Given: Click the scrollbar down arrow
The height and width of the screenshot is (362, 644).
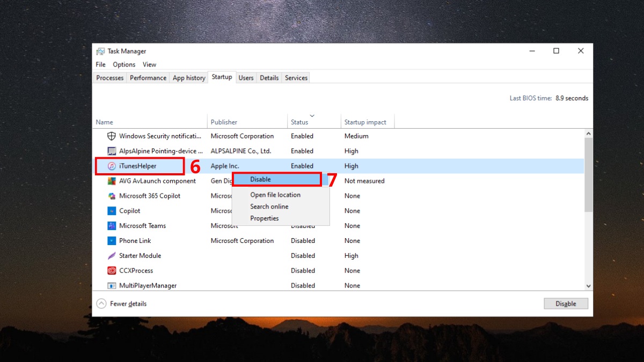Looking at the screenshot, I should (588, 286).
